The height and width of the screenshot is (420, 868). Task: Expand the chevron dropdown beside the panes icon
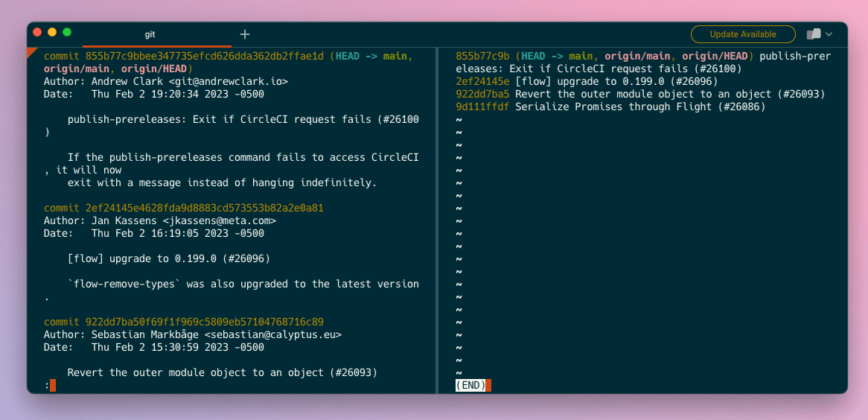coord(829,34)
